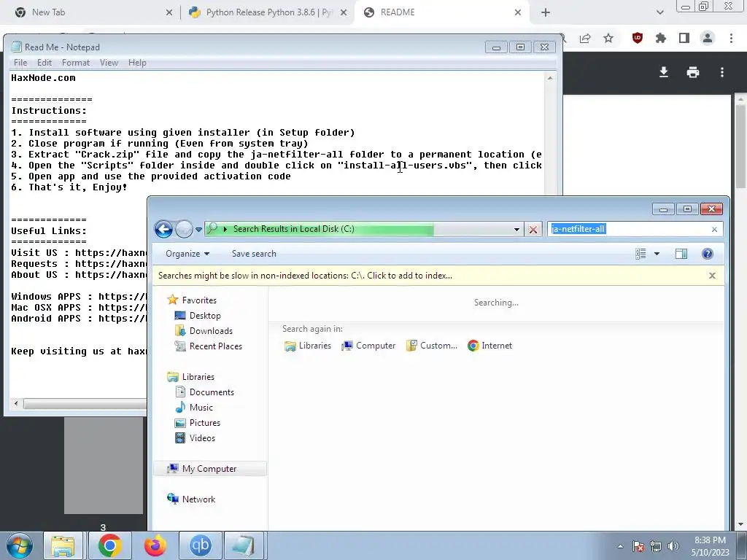Open a new browser tab with plus
The width and height of the screenshot is (747, 560).
point(546,13)
